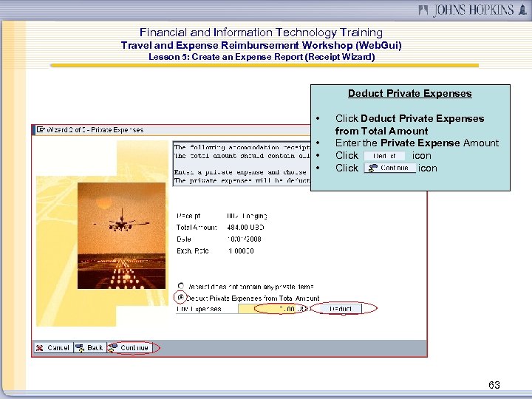
Task: Click the Cancel button in the wizard footer
Action: [x=54, y=348]
